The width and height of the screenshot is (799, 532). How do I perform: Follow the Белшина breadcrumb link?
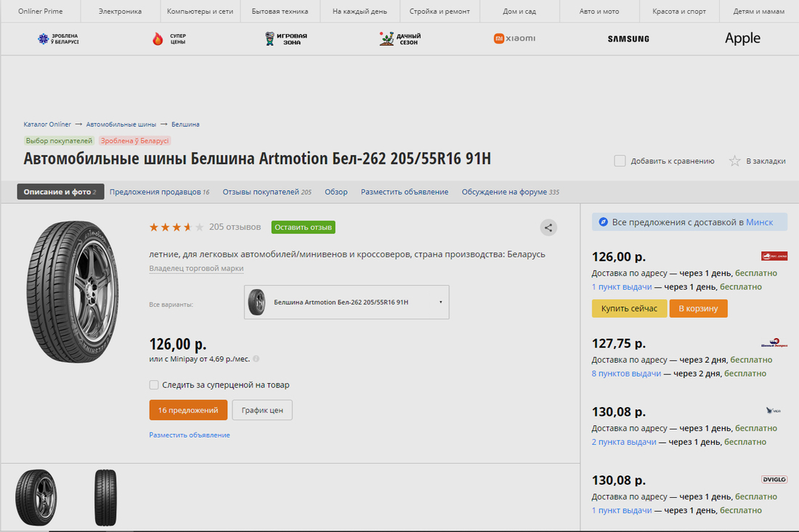tap(185, 124)
